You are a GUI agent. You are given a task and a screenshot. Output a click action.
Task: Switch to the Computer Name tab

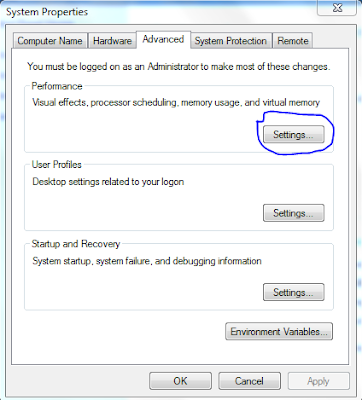pyautogui.click(x=50, y=41)
